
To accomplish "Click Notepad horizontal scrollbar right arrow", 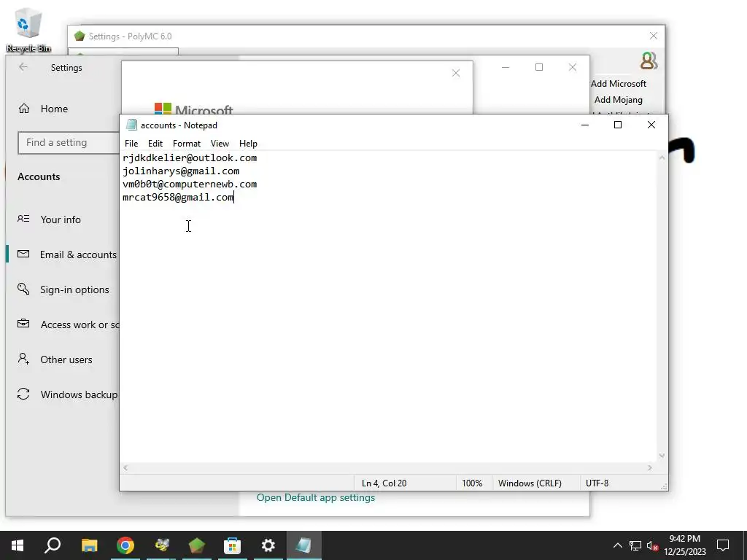I will click(x=650, y=468).
